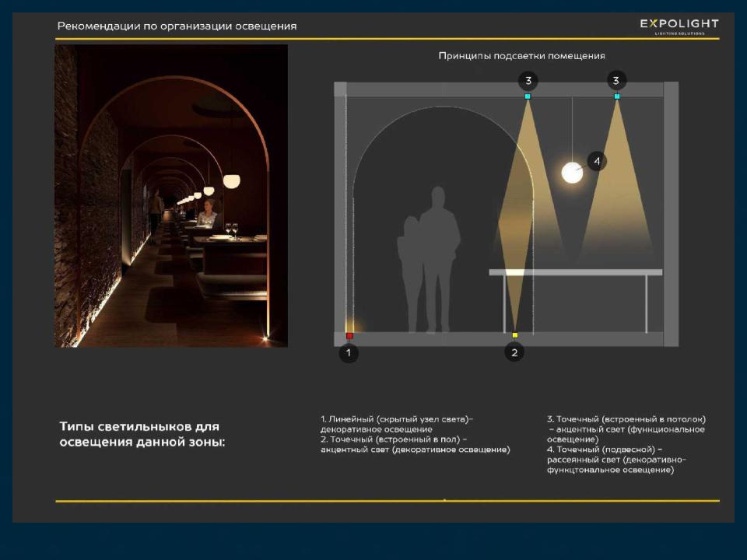747x560 pixels.
Task: Select the right number 3 ceiling marker
Action: [616, 80]
